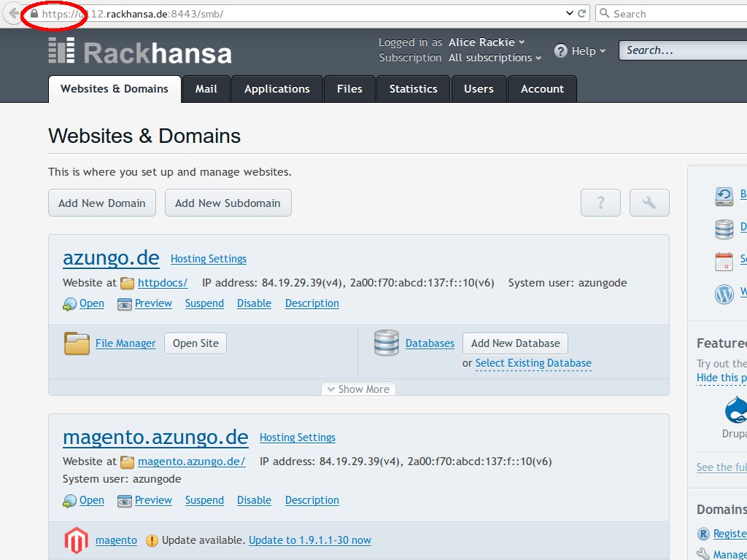Viewport: 747px width, 560px height.
Task: Open the azungo.de domain link
Action: point(111,257)
